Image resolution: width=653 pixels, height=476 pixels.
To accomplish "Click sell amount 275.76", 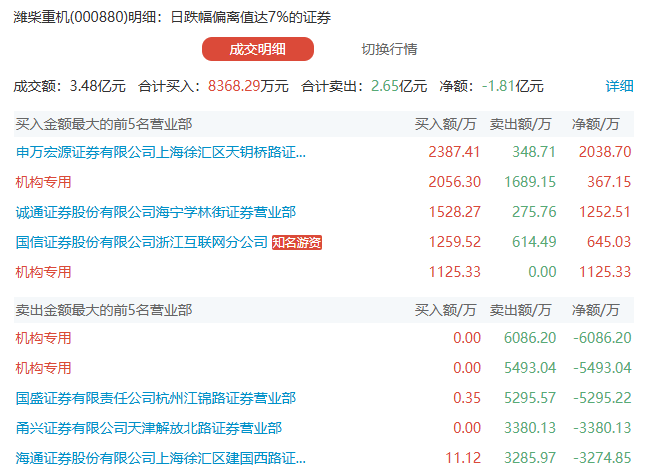I will click(x=534, y=212).
